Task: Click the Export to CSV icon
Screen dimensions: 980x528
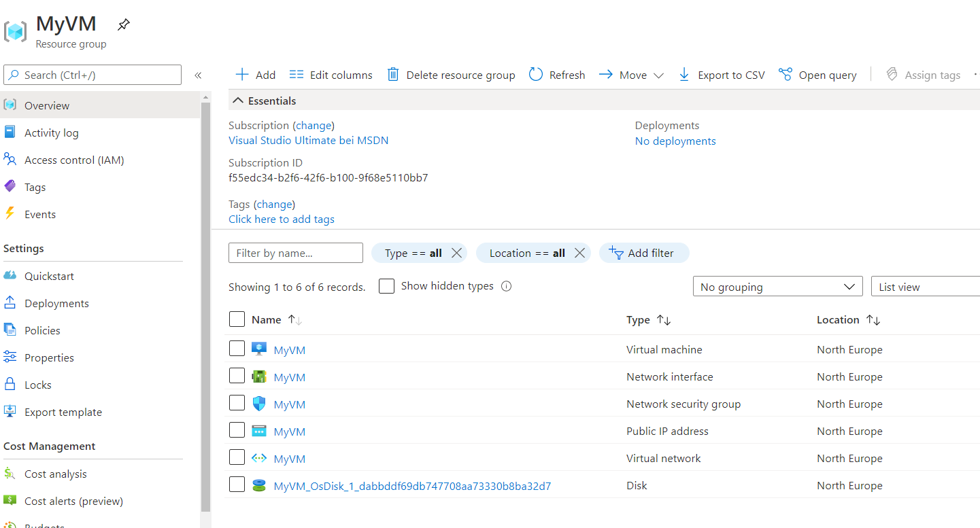Action: point(683,75)
